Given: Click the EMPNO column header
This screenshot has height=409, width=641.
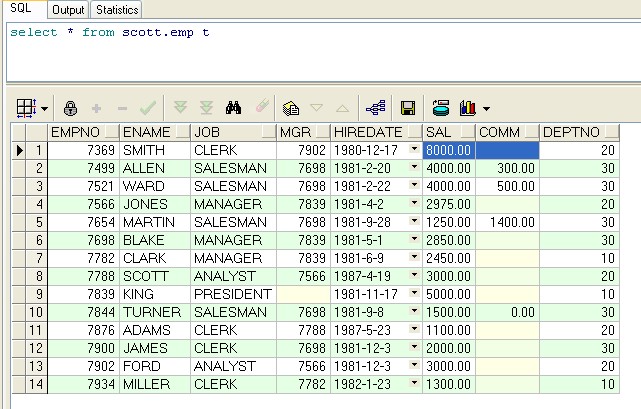Looking at the screenshot, I should click(83, 132).
